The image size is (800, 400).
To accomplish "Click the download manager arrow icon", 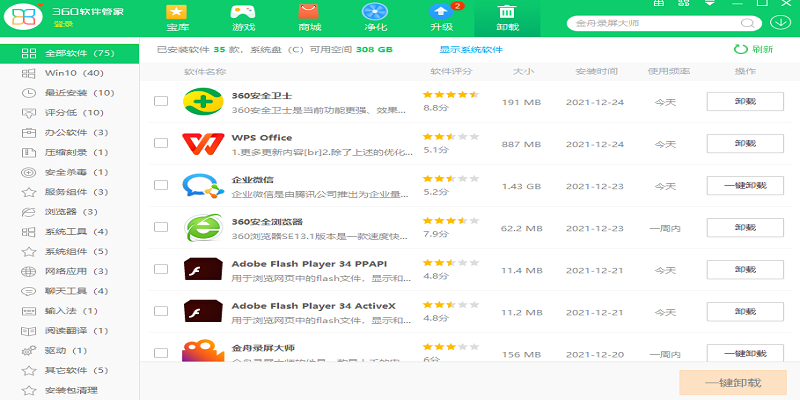I will [x=781, y=22].
